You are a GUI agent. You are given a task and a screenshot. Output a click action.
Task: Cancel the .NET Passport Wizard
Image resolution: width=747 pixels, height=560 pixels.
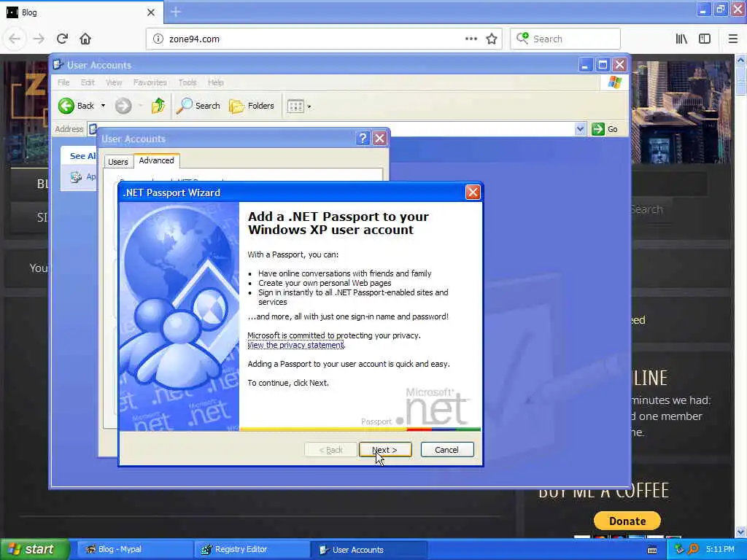click(447, 449)
